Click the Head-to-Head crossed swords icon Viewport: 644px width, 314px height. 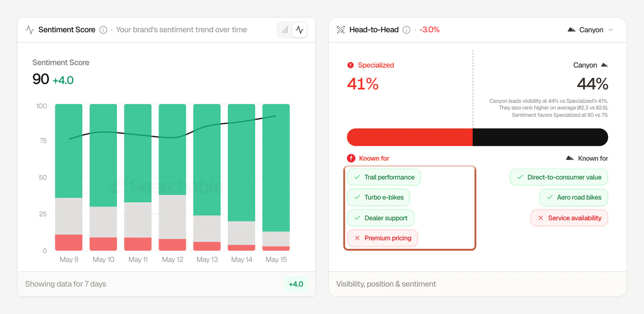[341, 30]
